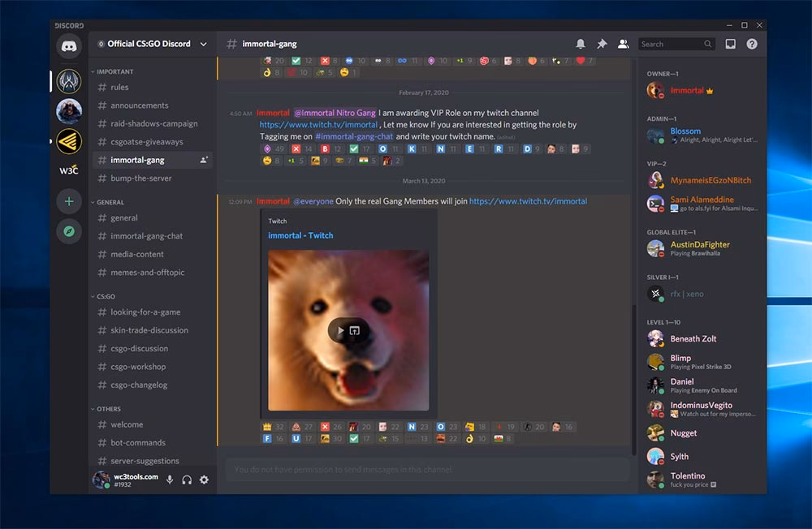The image size is (812, 529).
Task: Collapse the CS:GO category
Action: [104, 296]
